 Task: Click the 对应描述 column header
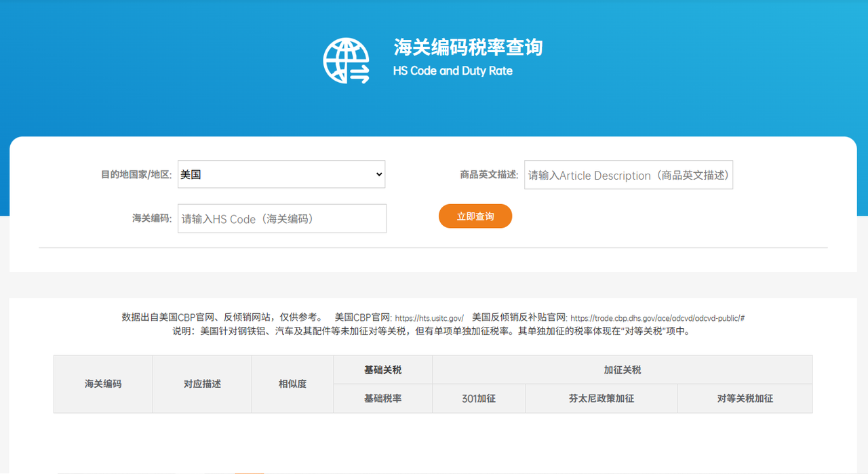click(x=201, y=383)
